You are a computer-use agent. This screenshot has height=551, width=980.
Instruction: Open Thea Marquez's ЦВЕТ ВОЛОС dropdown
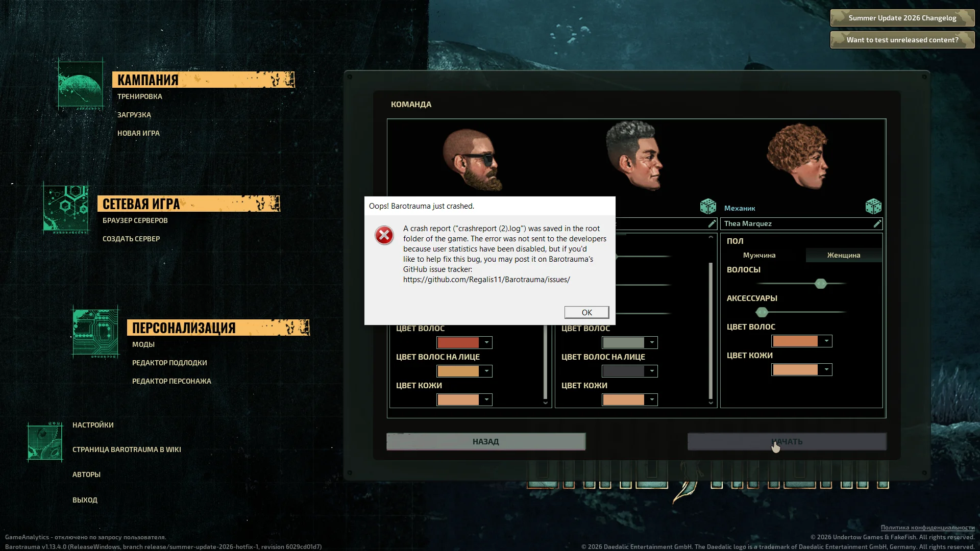pyautogui.click(x=802, y=341)
